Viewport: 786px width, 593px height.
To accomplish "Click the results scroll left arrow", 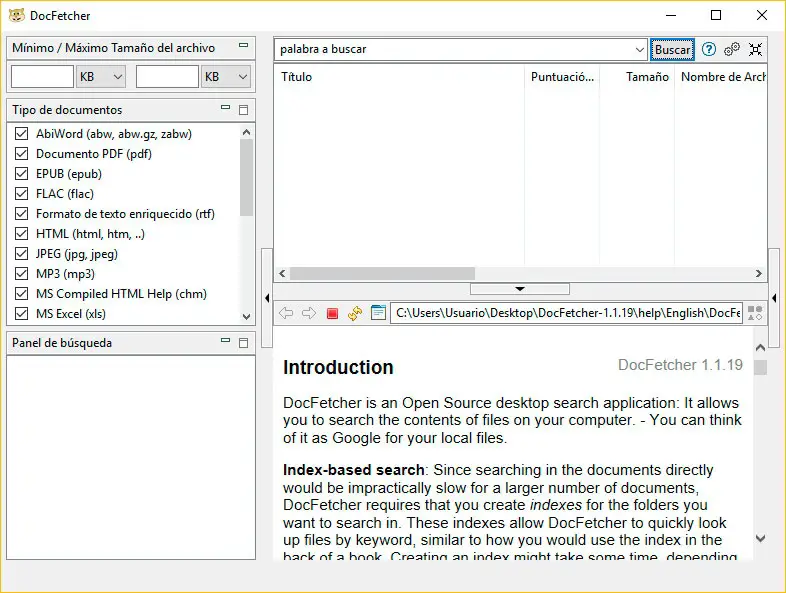I will coord(282,273).
